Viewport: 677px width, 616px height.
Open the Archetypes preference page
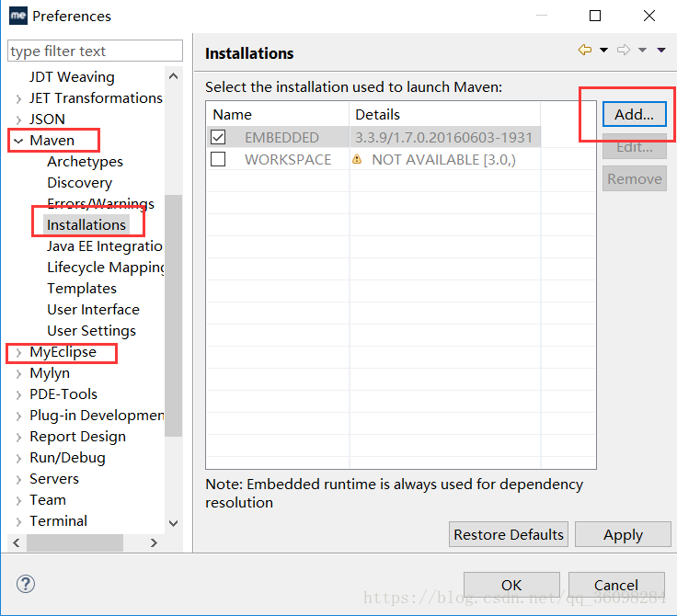(x=85, y=162)
